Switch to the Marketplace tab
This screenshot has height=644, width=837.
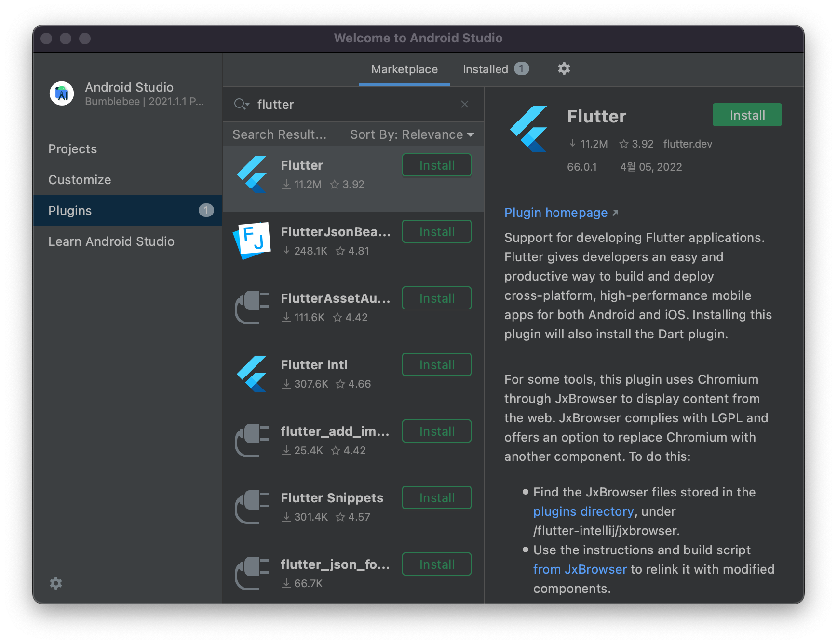[x=405, y=69]
